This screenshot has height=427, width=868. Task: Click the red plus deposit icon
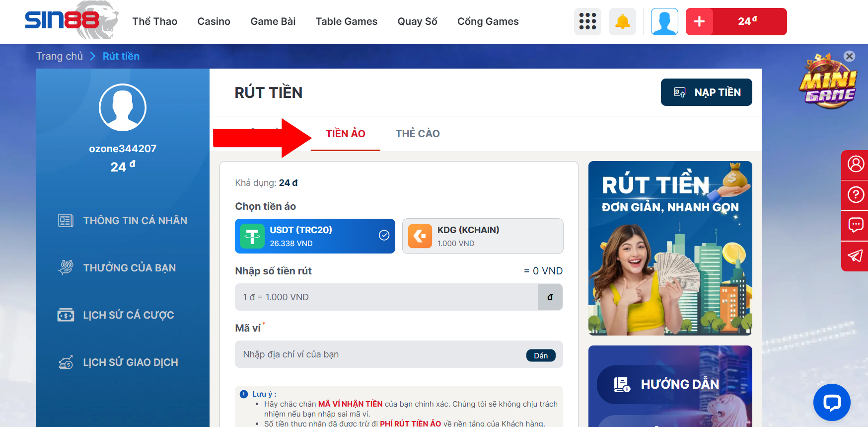[699, 21]
